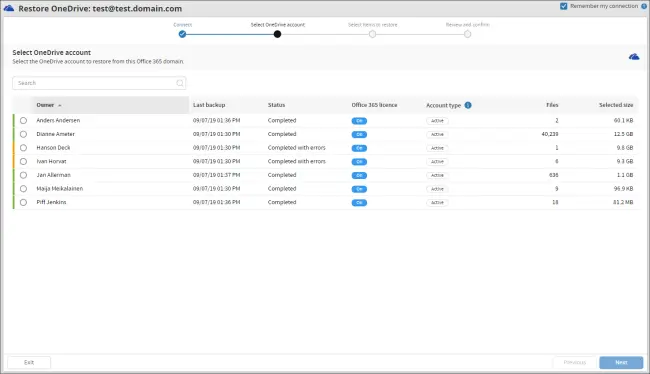Click the 40,239 files value

[x=550, y=134]
